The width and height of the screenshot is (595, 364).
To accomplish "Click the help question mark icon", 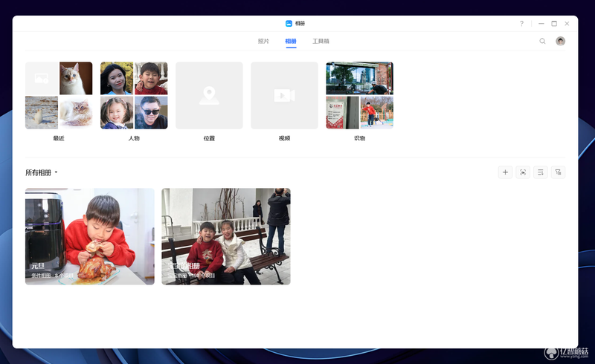I will click(522, 24).
